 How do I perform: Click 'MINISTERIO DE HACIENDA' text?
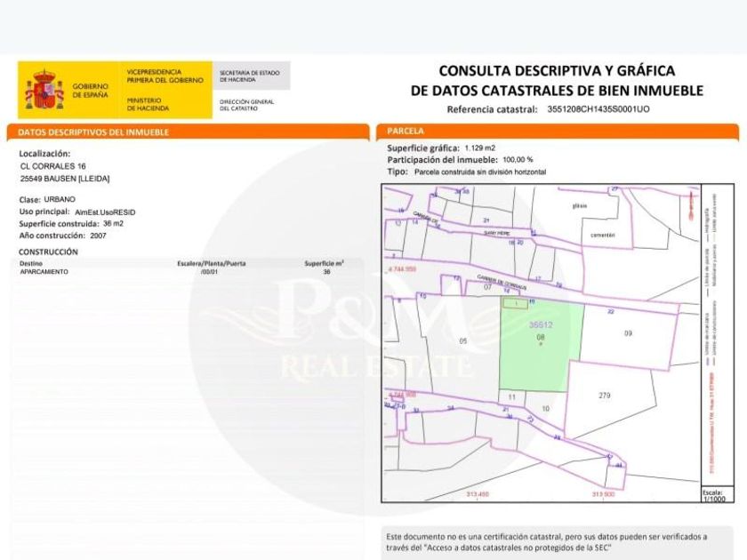point(148,104)
